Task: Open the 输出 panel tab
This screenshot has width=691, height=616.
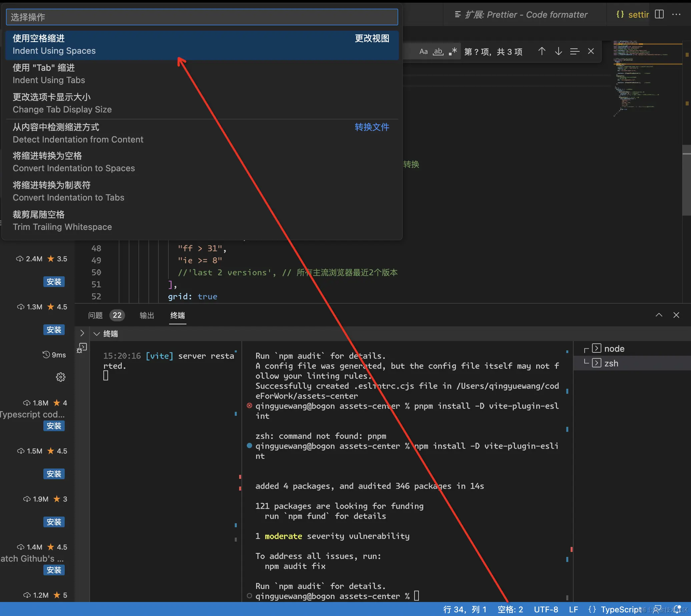Action: (147, 315)
